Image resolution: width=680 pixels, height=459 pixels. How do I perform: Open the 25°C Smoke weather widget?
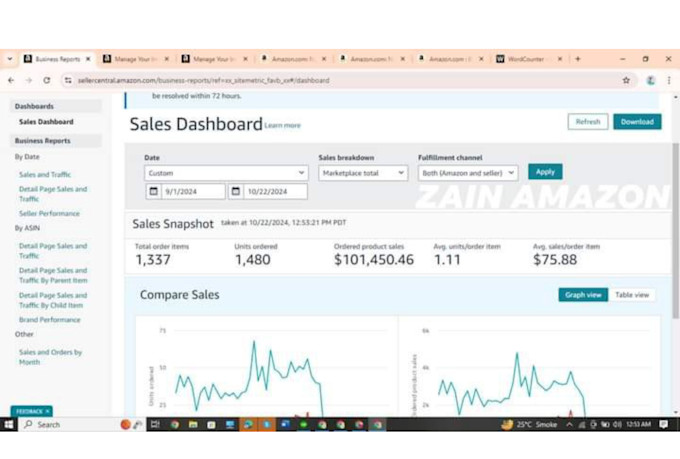point(529,424)
